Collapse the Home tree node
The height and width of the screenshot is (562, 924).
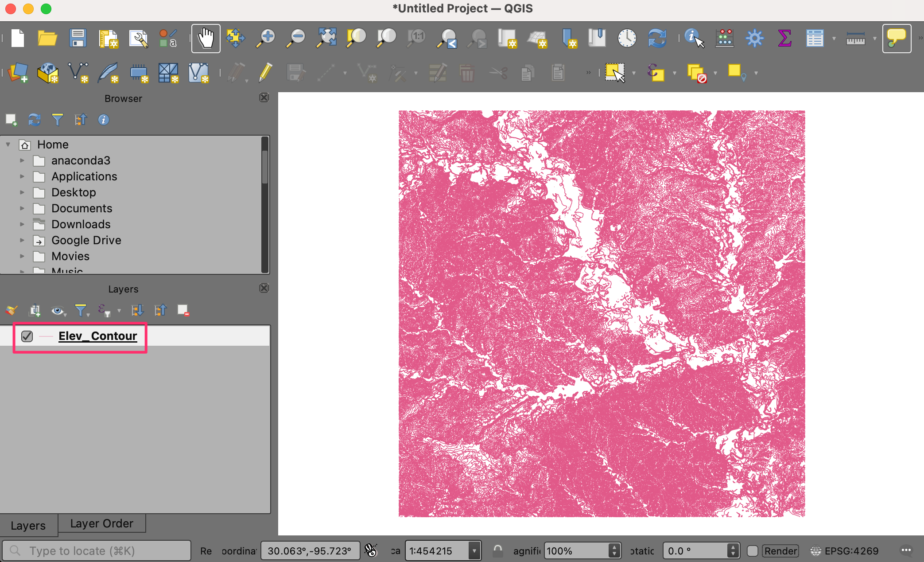(x=8, y=144)
